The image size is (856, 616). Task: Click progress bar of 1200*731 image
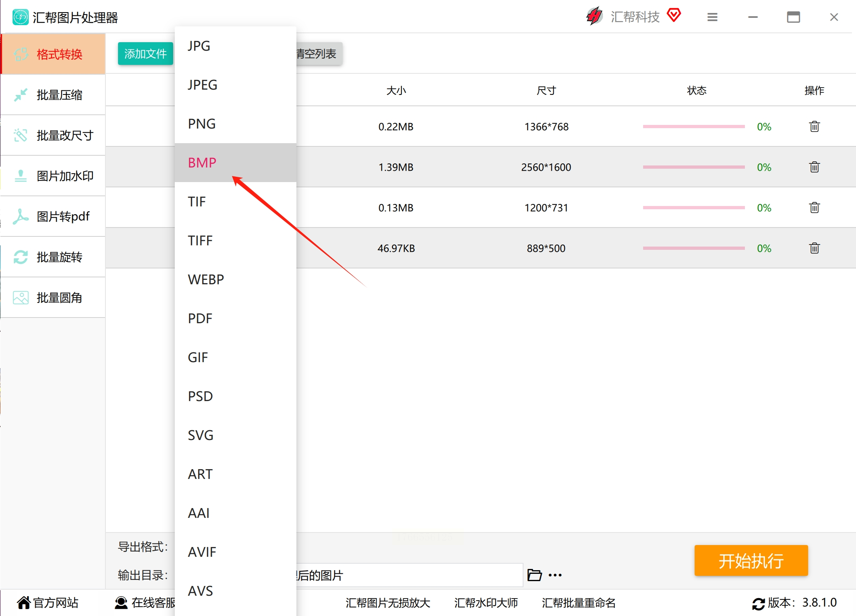coord(693,208)
